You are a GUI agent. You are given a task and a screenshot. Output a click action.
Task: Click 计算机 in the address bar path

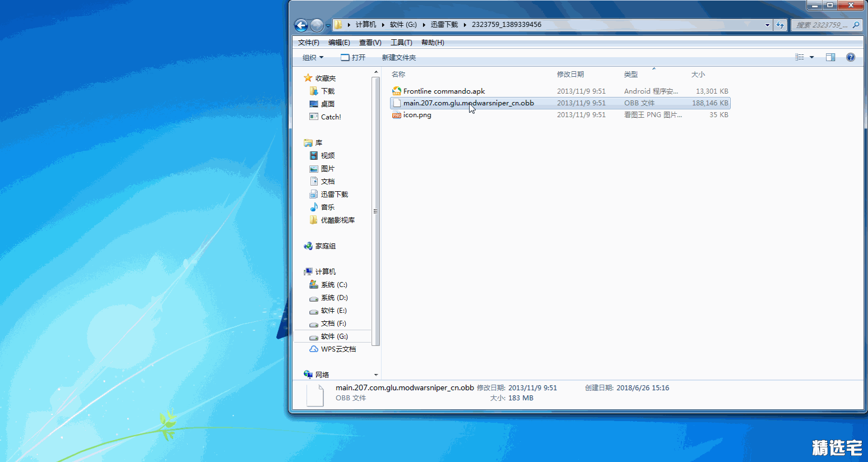pyautogui.click(x=366, y=25)
